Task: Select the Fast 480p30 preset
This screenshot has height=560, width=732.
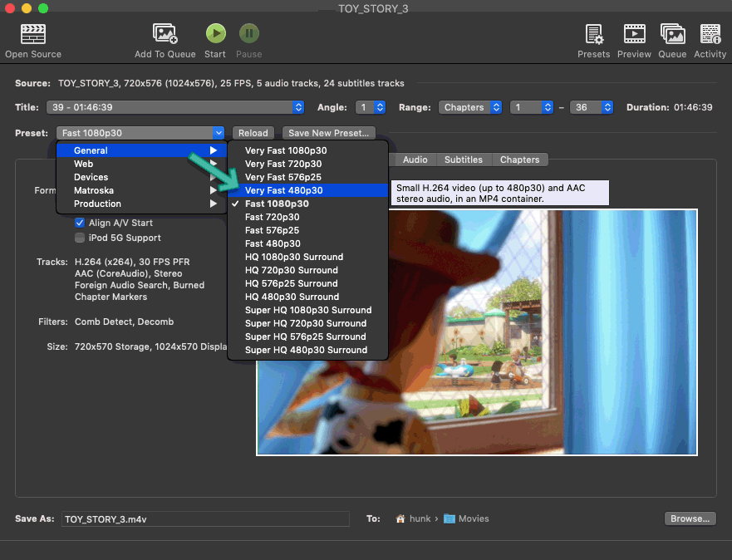Action: click(x=308, y=243)
